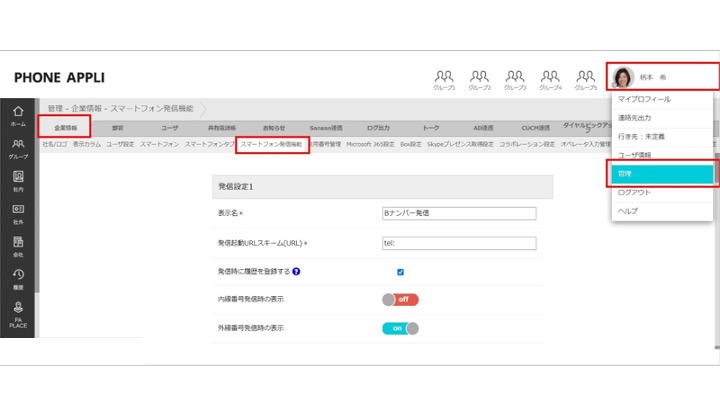Screen dimensions: 720x405
Task: Click the 発信起動URLスキーム(URL) input field
Action: [x=459, y=243]
